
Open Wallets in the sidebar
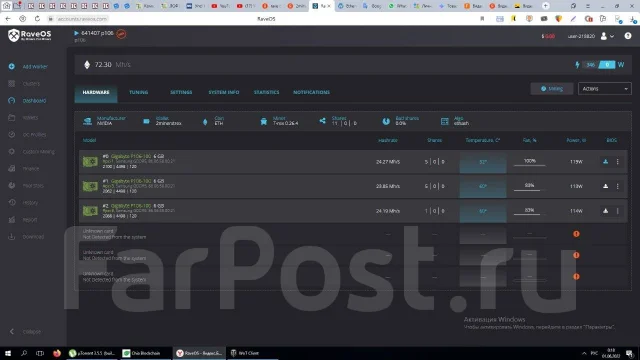30,118
